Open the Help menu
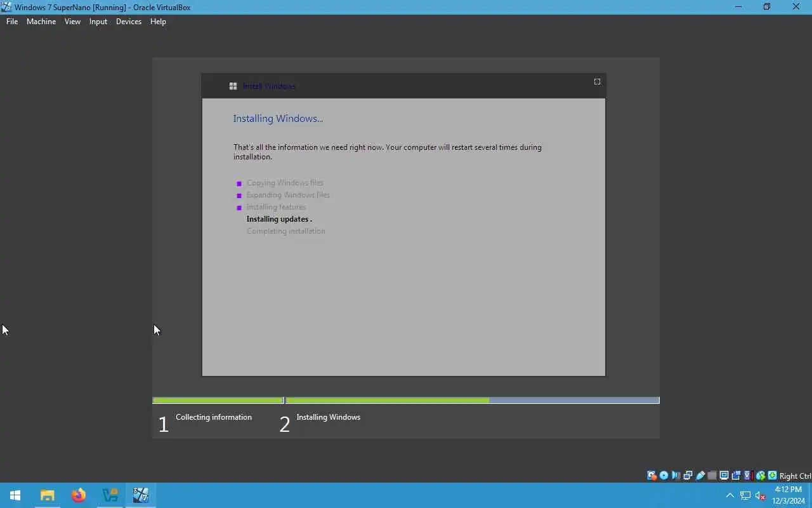Image resolution: width=812 pixels, height=508 pixels. (158, 22)
